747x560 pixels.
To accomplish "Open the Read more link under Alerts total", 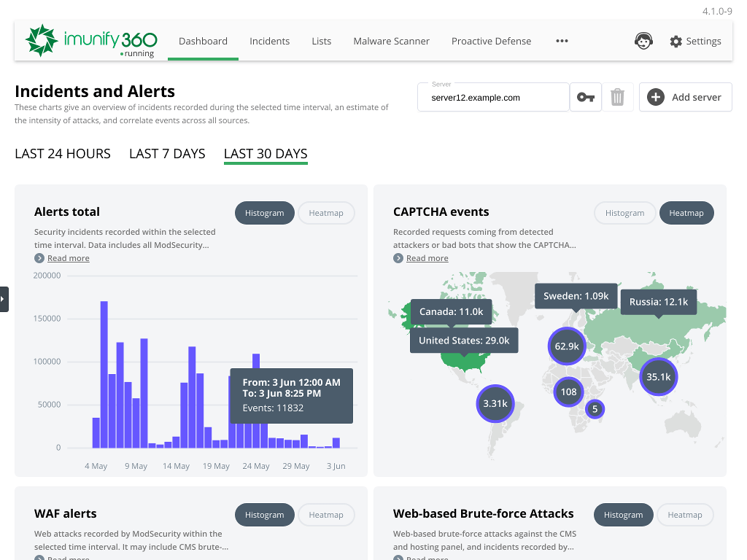I will coord(68,257).
